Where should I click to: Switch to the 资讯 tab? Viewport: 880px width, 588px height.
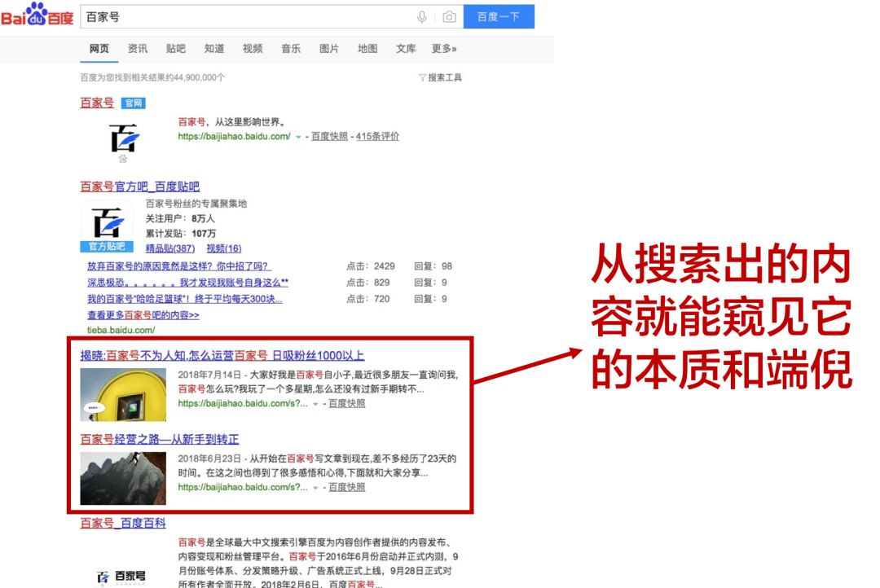coord(138,49)
